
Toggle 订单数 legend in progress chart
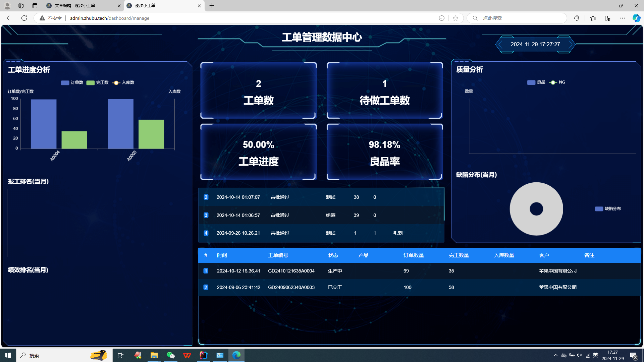pyautogui.click(x=72, y=82)
